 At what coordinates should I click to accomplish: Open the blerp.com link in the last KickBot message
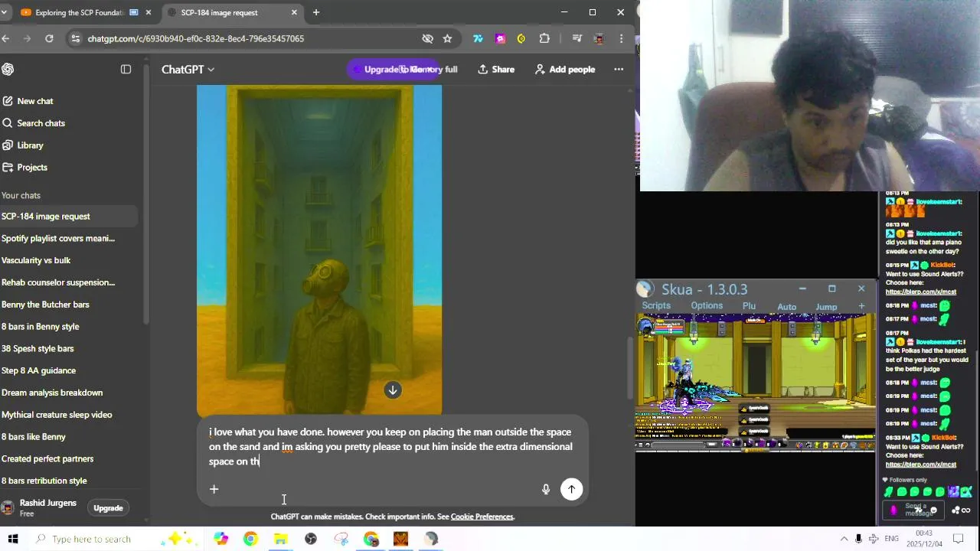point(921,465)
